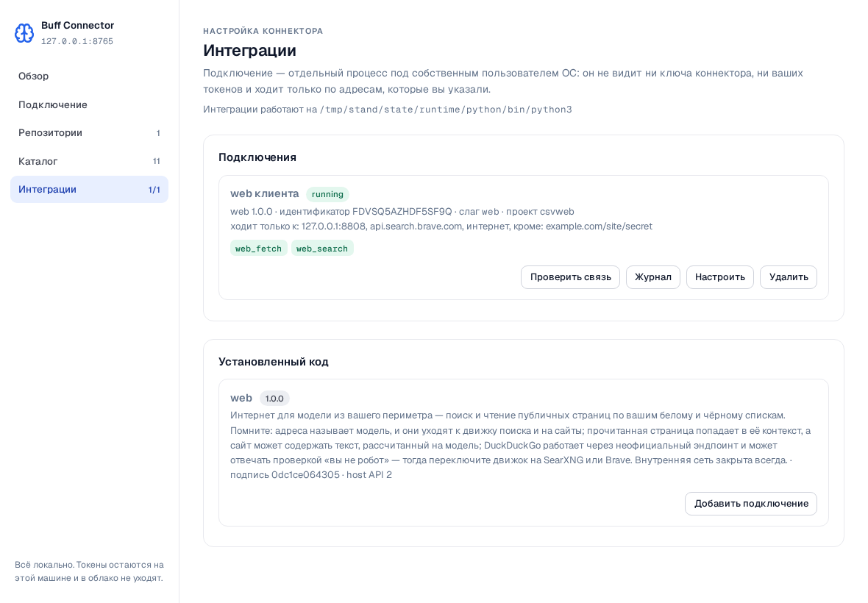Click the Настроить button
This screenshot has height=603, width=868.
click(x=719, y=277)
